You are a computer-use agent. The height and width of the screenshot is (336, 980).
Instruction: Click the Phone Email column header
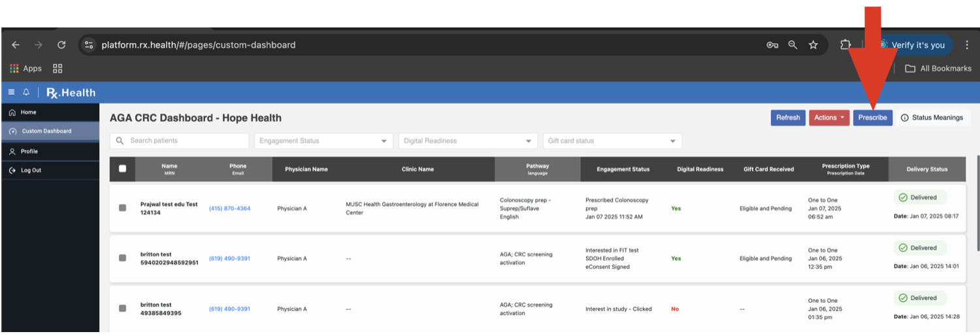(x=238, y=169)
